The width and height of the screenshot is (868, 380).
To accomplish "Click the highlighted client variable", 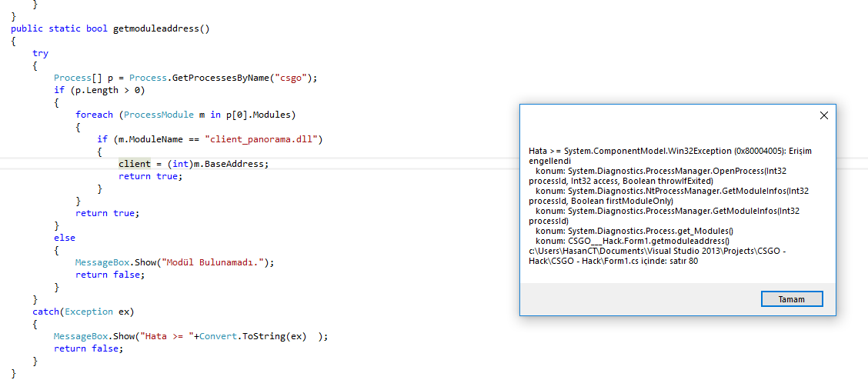I will click(135, 164).
